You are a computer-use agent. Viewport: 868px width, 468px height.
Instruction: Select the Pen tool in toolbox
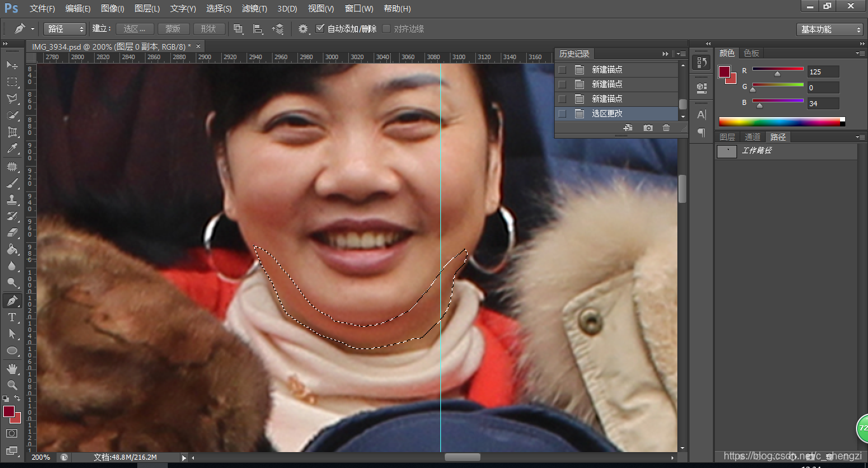12,301
